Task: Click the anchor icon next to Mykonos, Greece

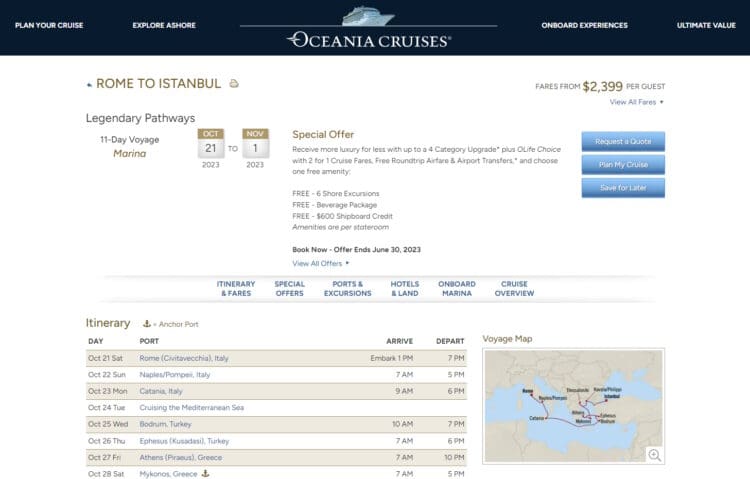Action: click(206, 473)
